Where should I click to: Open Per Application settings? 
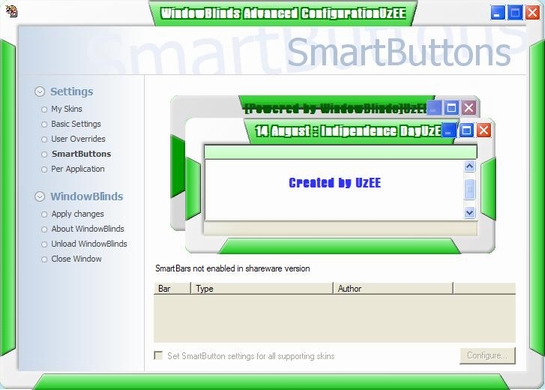tap(78, 169)
